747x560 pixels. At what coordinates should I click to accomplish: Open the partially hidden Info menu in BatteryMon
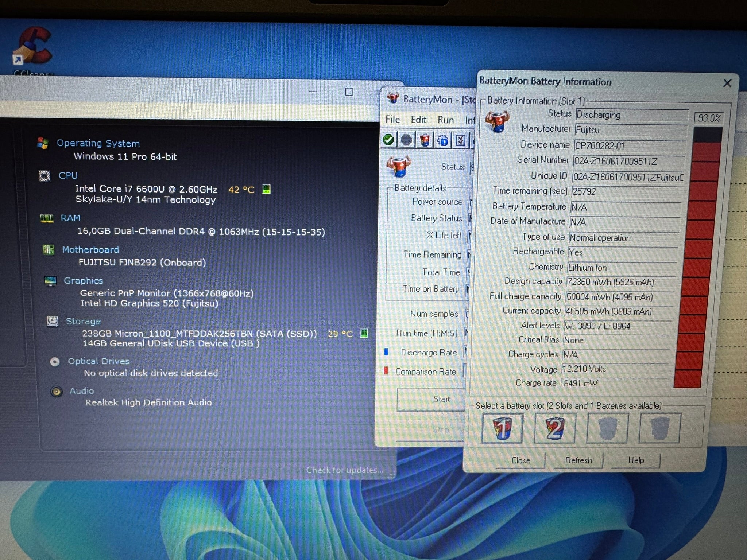pos(470,120)
